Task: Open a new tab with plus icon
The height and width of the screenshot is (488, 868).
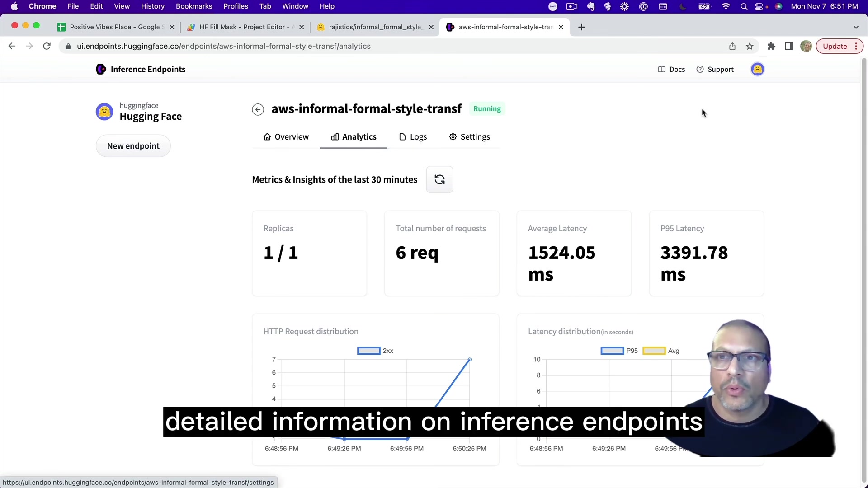Action: coord(581,27)
